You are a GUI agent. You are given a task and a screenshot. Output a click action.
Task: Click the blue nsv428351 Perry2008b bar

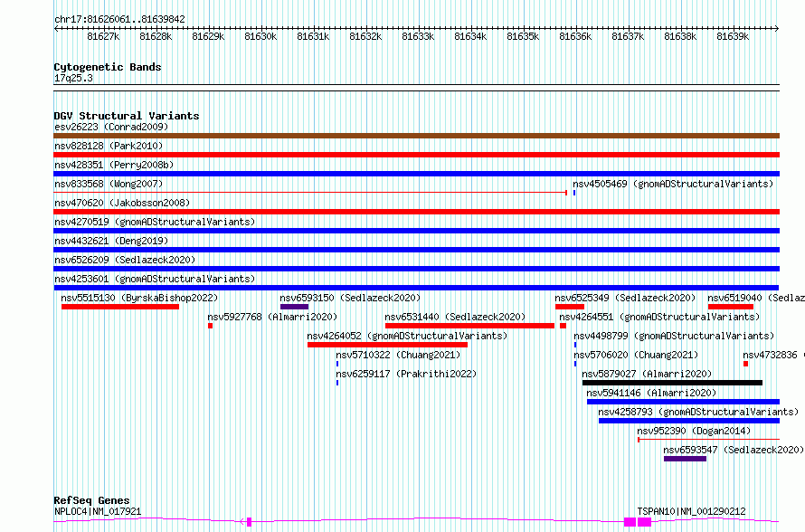pos(416,174)
